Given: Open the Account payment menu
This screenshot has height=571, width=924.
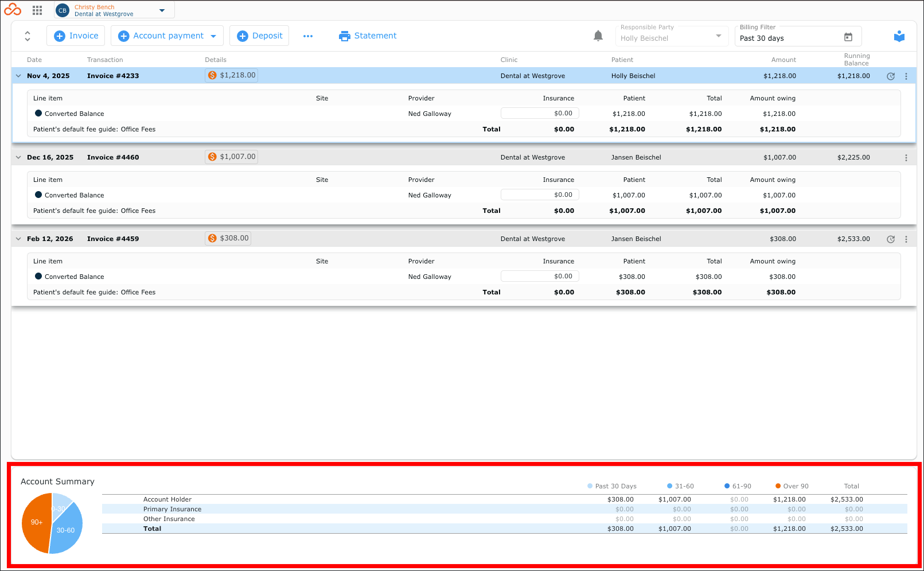Looking at the screenshot, I should 167,36.
